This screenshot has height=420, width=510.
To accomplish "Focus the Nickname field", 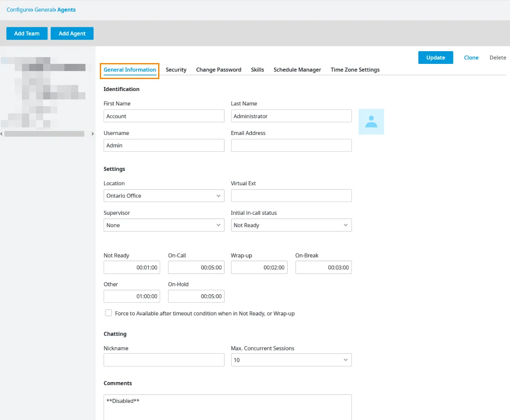I will click(x=164, y=360).
